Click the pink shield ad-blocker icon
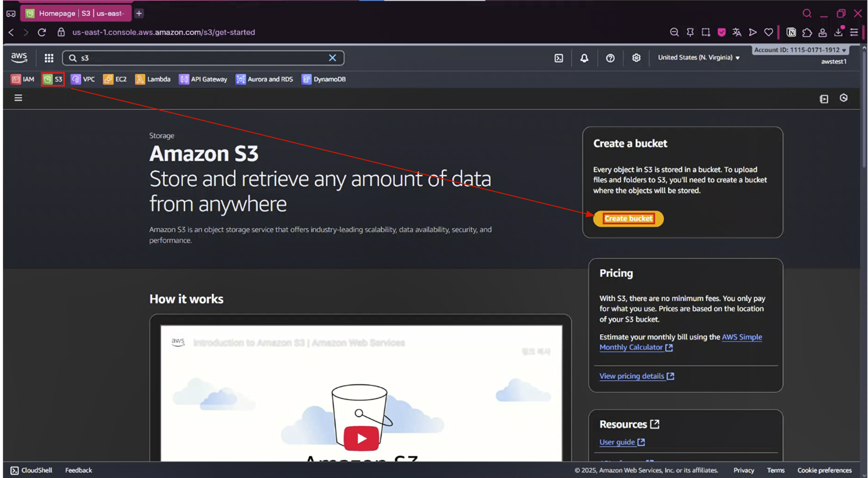868x478 pixels. pos(721,32)
